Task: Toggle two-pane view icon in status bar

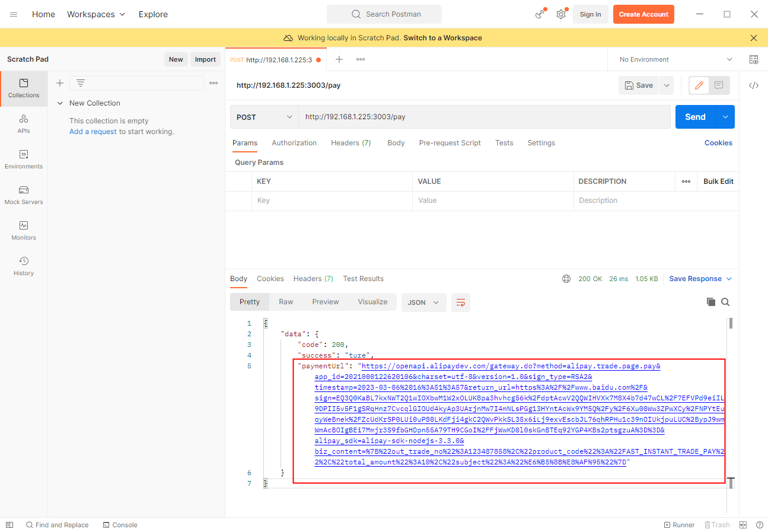Action: [x=743, y=525]
